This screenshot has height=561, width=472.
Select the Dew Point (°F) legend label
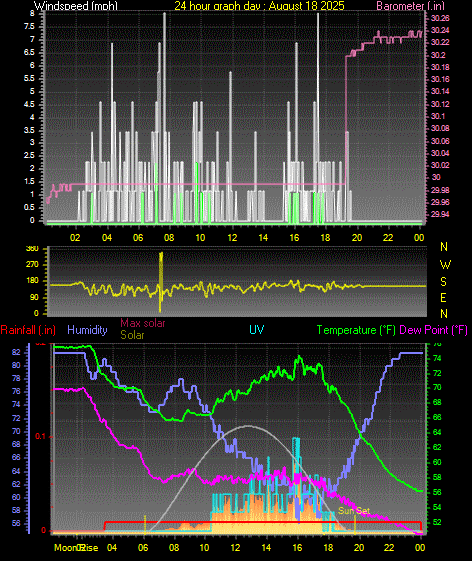coord(433,330)
